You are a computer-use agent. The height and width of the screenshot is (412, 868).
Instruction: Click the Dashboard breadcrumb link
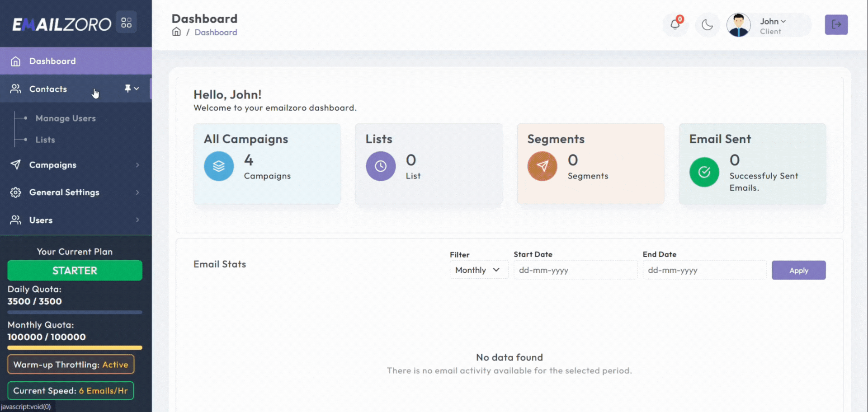[216, 32]
